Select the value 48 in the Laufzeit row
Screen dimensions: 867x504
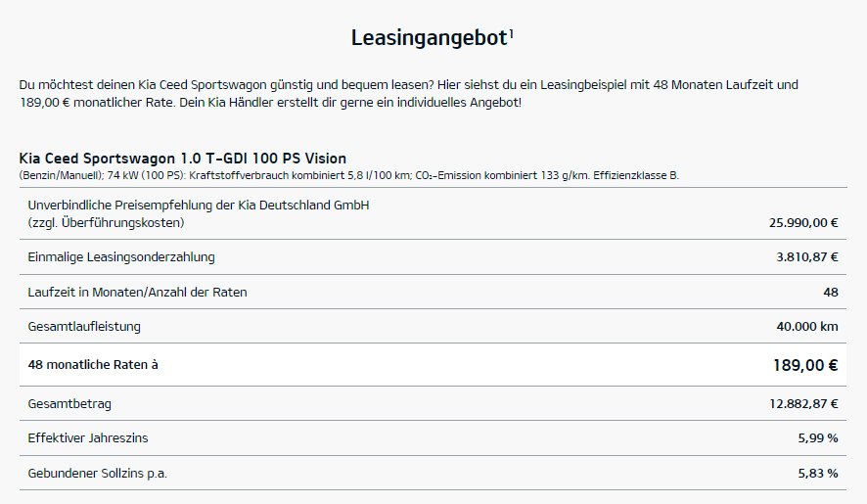coord(831,292)
